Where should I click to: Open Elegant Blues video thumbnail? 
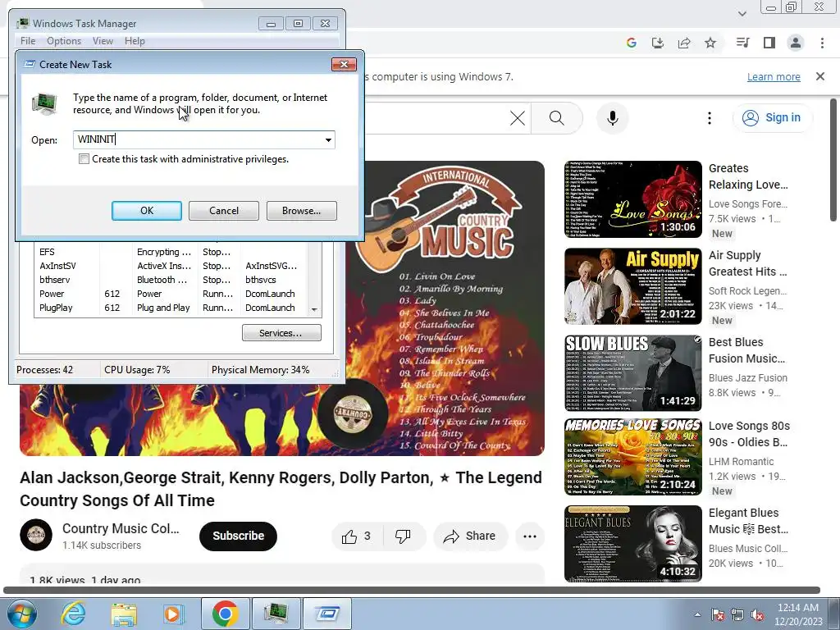(x=633, y=544)
